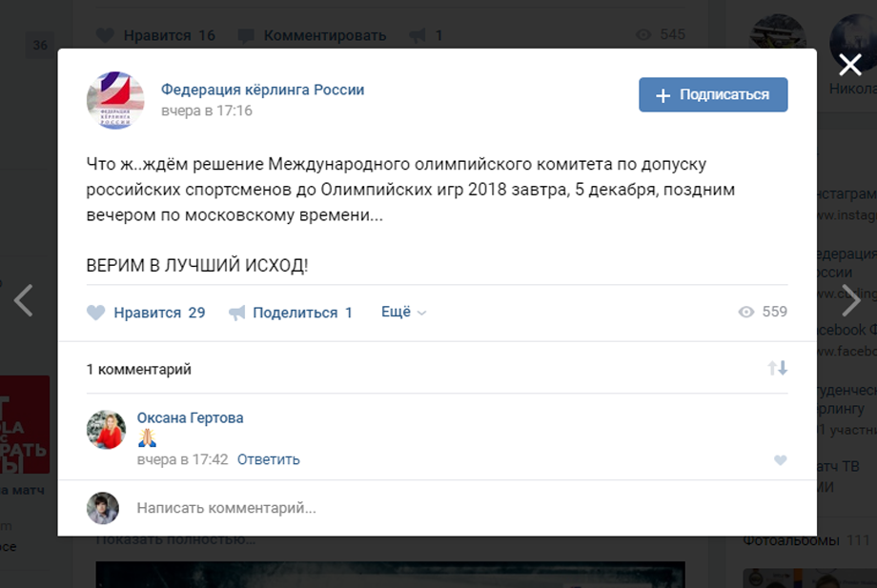The image size is (877, 588).
Task: Click background Нравится 16 heart button
Action: (155, 35)
